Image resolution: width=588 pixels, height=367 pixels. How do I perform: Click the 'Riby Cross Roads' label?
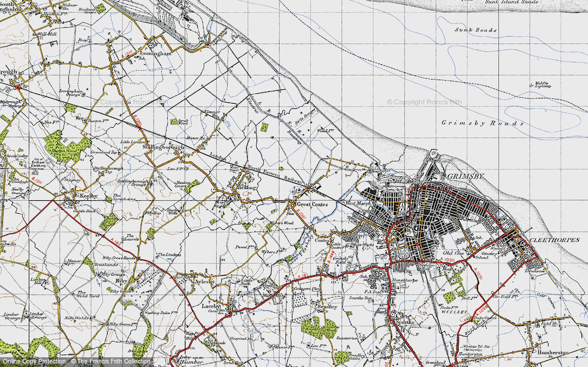tap(119, 258)
